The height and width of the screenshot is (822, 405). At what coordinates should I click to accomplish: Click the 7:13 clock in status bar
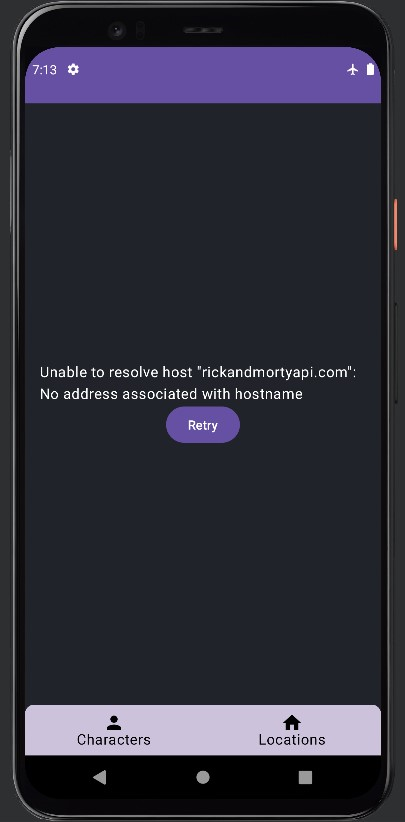[x=45, y=70]
